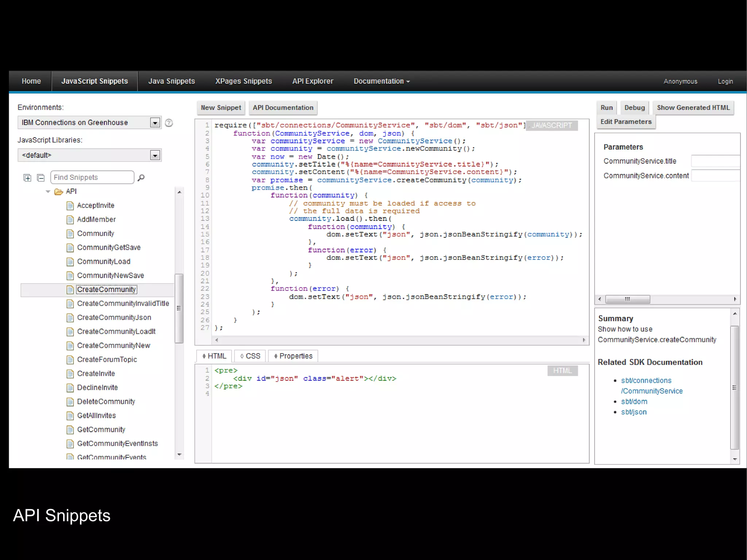Screen dimensions: 747x560
Task: Switch to the HTML editor tab
Action: pyautogui.click(x=214, y=356)
